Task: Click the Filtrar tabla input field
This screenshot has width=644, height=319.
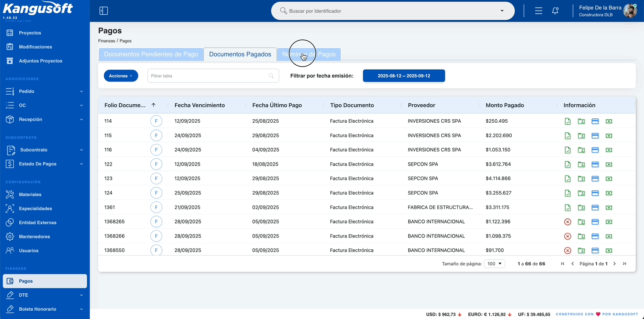Action: pos(213,76)
